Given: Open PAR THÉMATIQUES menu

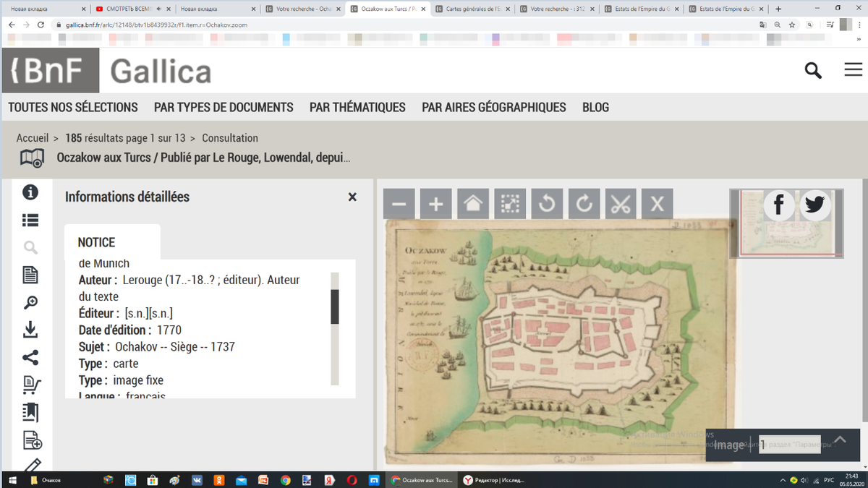Looking at the screenshot, I should 357,107.
